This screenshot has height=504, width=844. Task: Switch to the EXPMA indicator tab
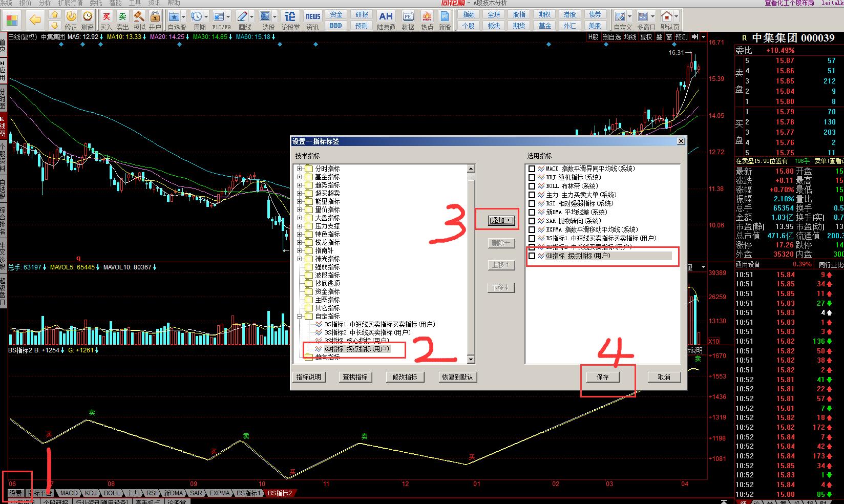(x=220, y=493)
